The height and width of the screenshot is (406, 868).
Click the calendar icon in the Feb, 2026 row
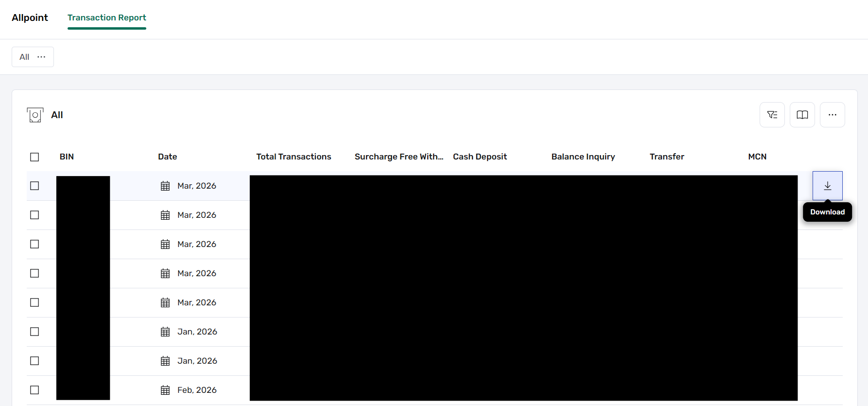(165, 390)
